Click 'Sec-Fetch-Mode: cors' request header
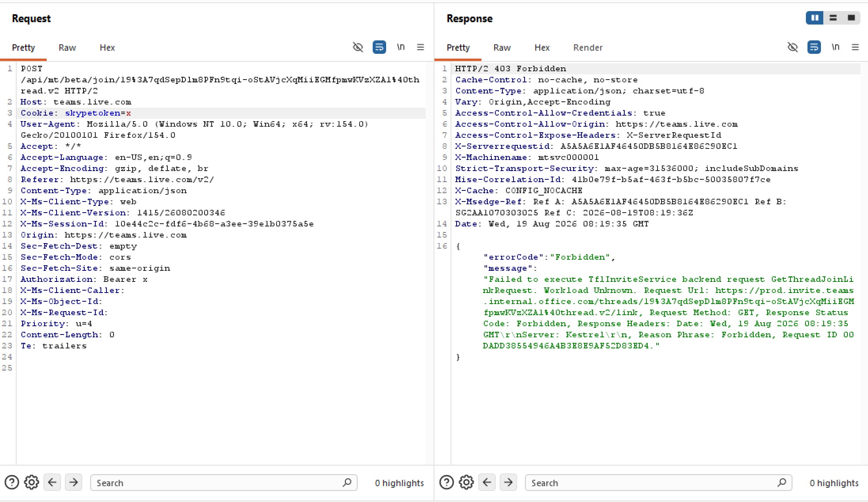 point(76,257)
